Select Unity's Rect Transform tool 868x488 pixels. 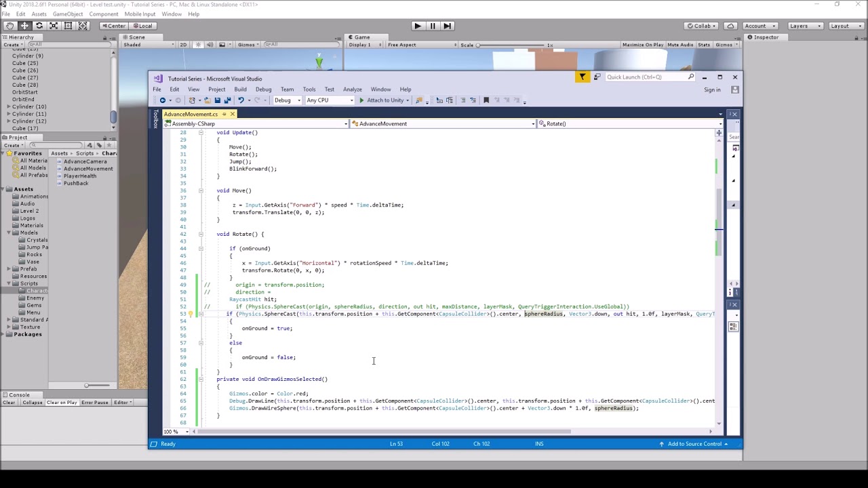pos(68,26)
